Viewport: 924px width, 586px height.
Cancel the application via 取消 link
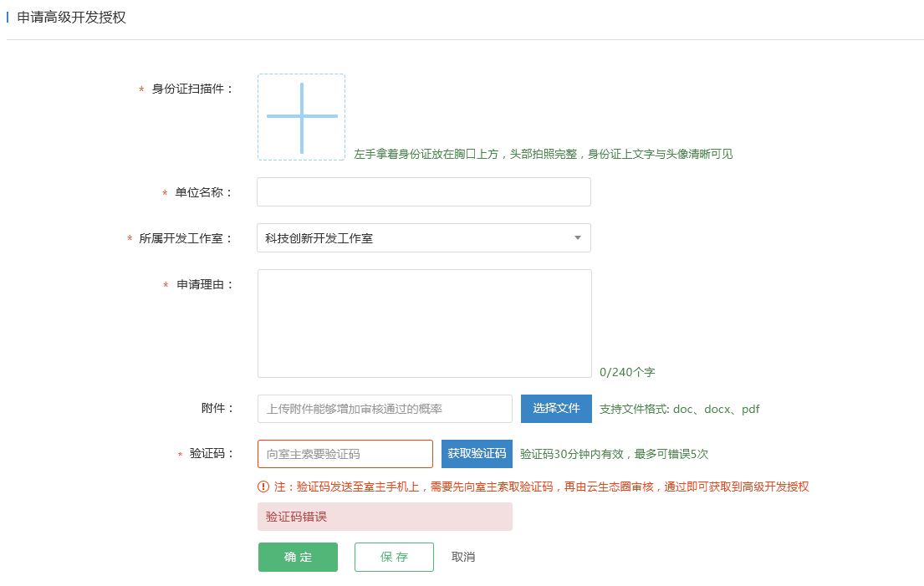click(463, 558)
